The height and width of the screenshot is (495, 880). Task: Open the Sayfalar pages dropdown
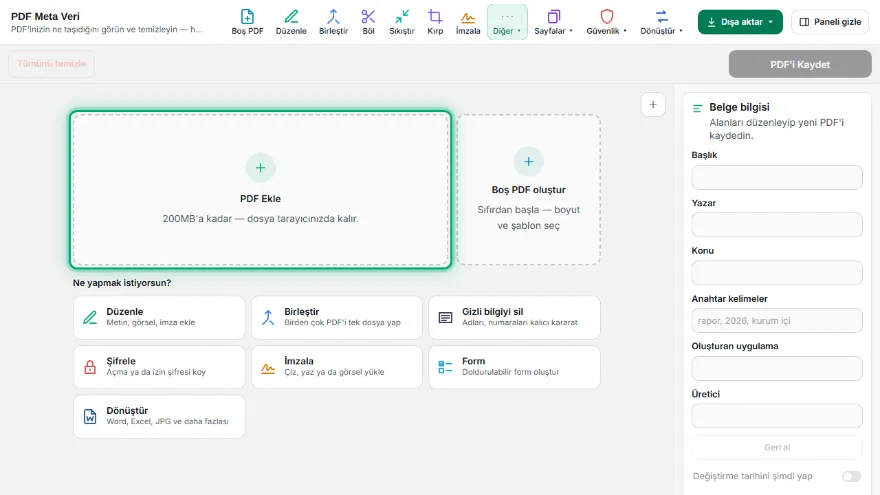coord(553,22)
